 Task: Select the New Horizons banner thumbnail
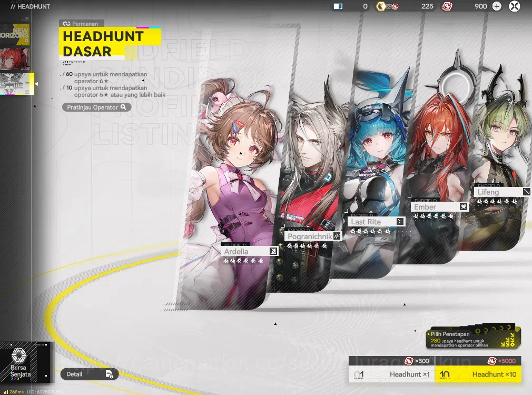point(15,34)
